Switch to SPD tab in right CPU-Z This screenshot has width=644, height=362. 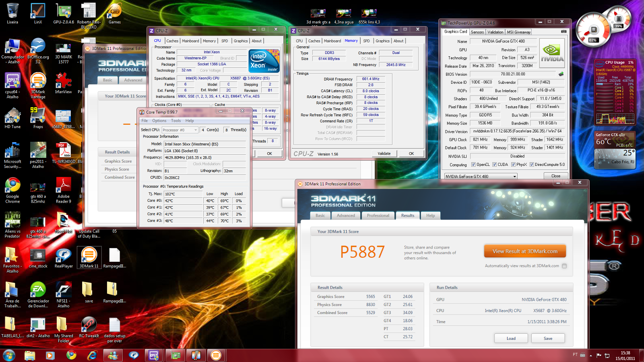(x=366, y=41)
